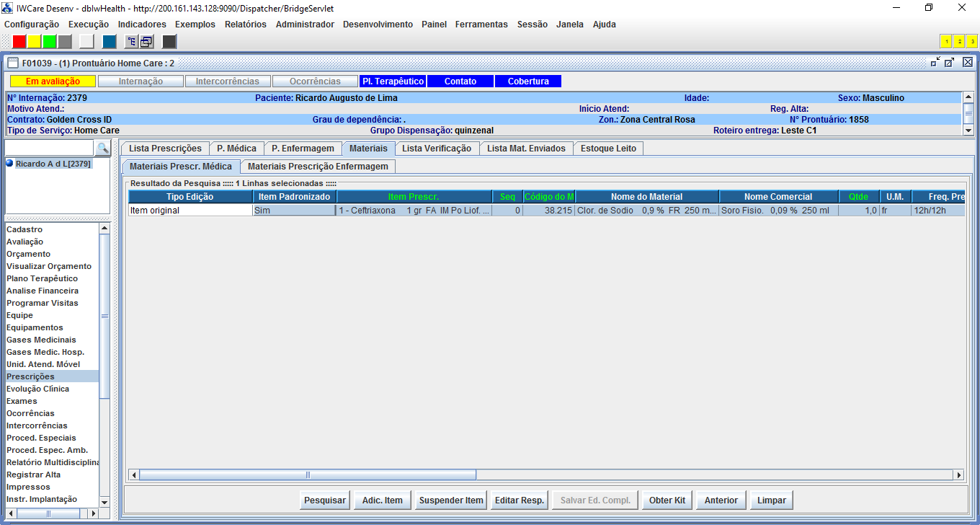Click the green color square in toolbar
The image size is (980, 525).
[x=50, y=41]
